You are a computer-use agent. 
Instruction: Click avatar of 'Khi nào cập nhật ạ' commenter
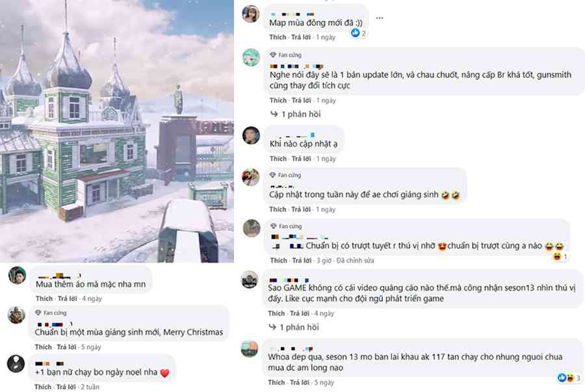pyautogui.click(x=251, y=135)
